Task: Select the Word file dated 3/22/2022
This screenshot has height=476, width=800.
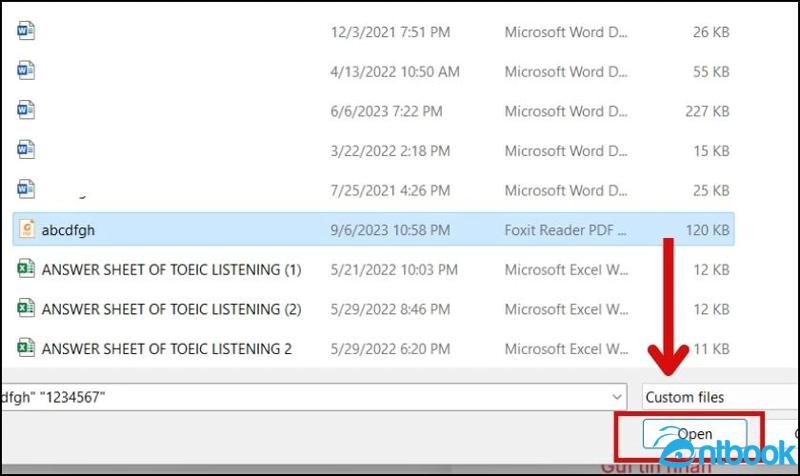Action: click(373, 151)
